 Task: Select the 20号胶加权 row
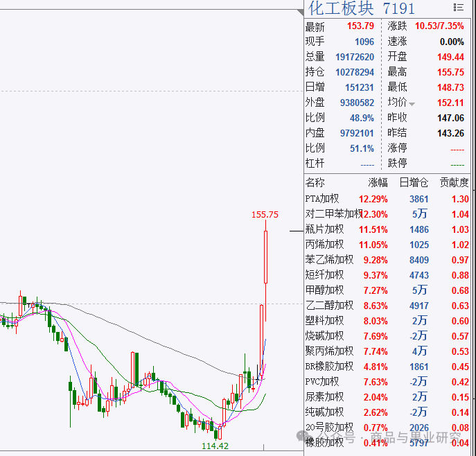[x=387, y=428]
